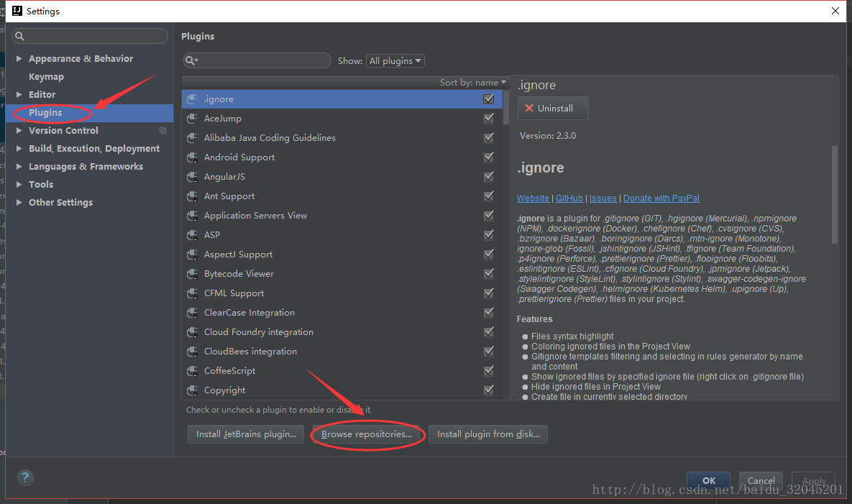Click the IntelliJ logo in the title bar
The height and width of the screenshot is (504, 852).
click(x=17, y=11)
